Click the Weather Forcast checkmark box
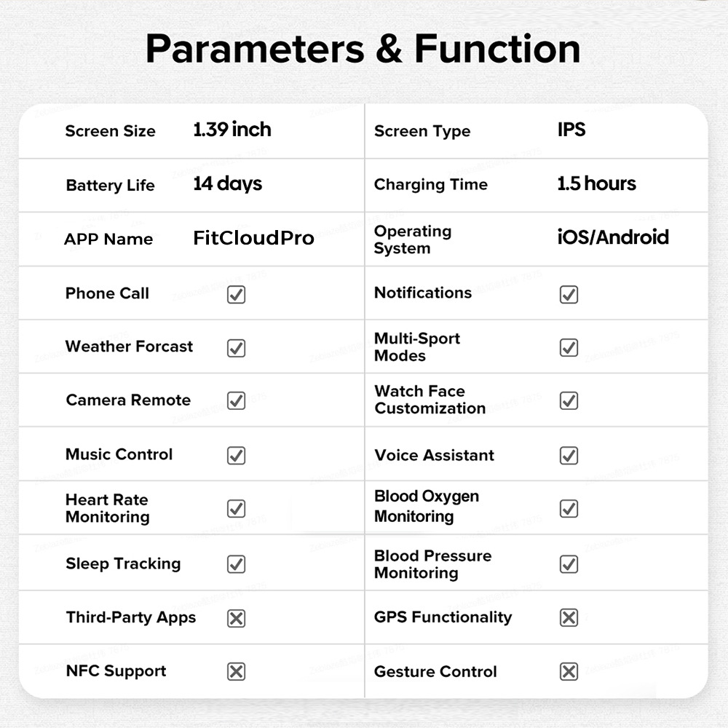The image size is (728, 728). (x=236, y=348)
